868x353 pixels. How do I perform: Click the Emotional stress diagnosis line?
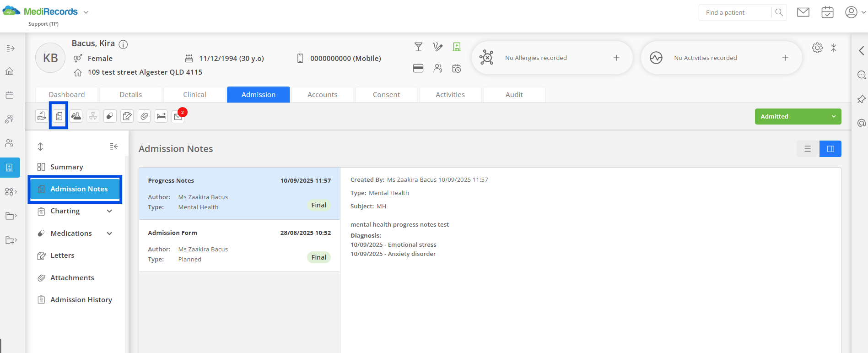tap(394, 245)
